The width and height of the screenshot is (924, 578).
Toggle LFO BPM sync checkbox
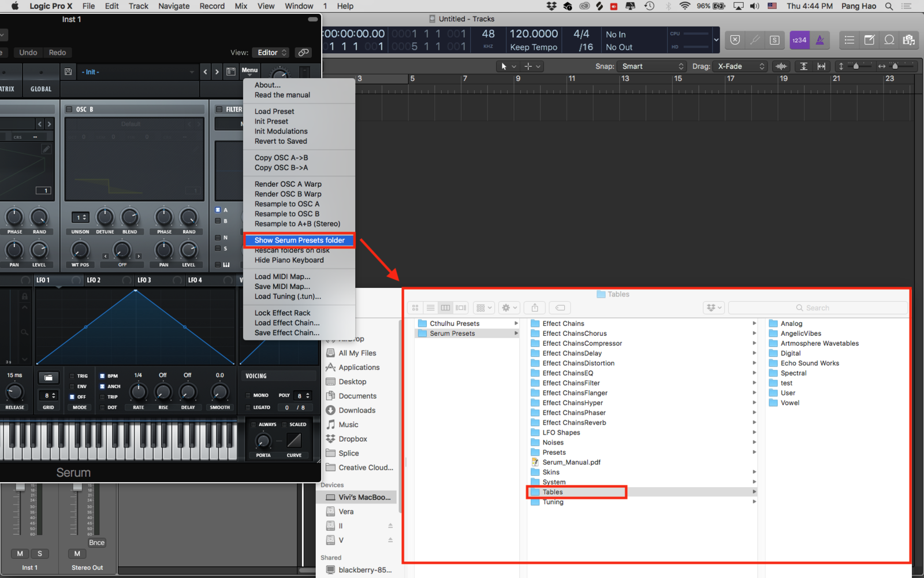coord(102,376)
